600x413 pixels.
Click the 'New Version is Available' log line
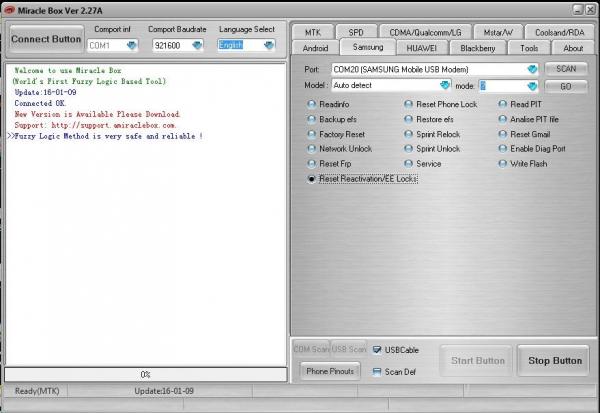97,114
